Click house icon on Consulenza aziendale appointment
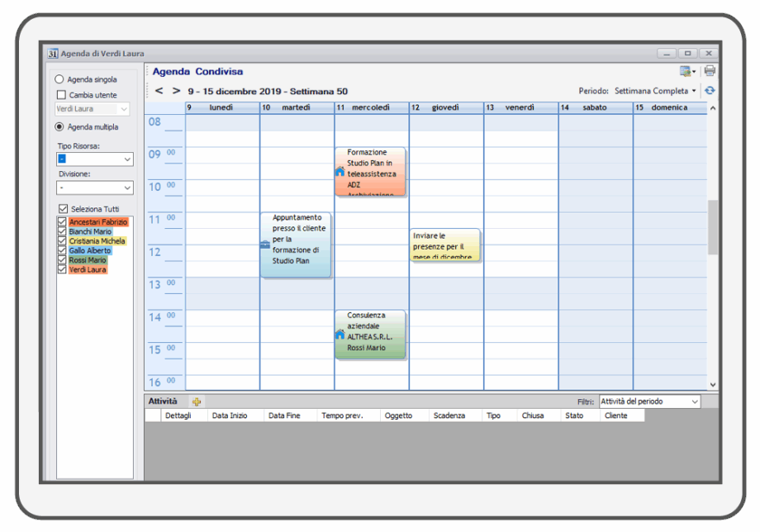This screenshot has height=532, width=760. tap(340, 335)
